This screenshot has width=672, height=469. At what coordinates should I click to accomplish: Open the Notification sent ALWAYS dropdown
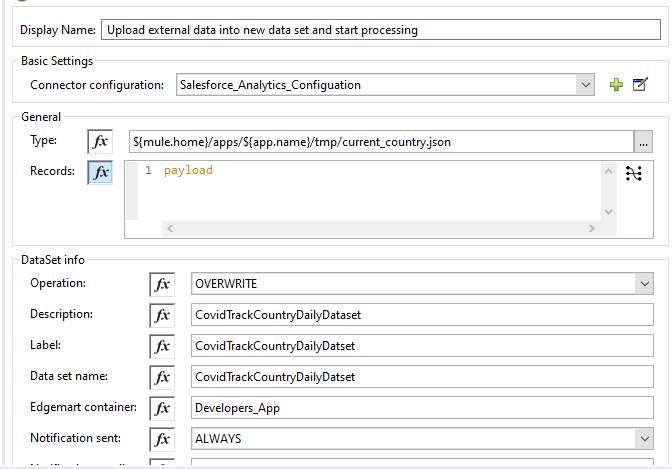tap(644, 439)
